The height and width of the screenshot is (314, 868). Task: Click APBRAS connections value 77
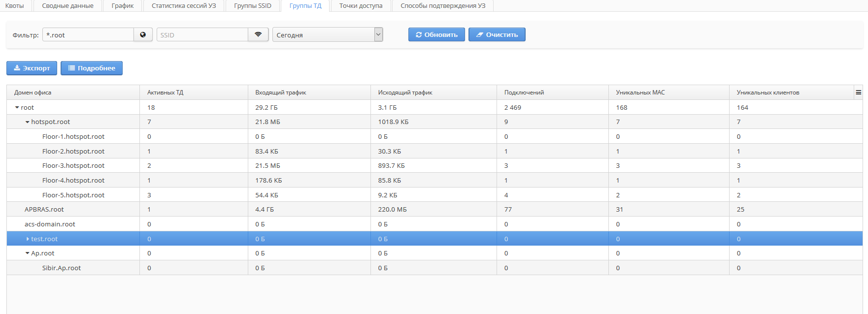(x=508, y=209)
